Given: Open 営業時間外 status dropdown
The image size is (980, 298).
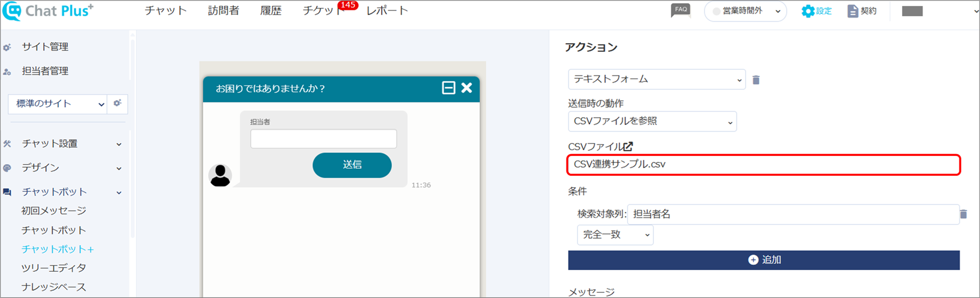Looking at the screenshot, I should (x=746, y=11).
